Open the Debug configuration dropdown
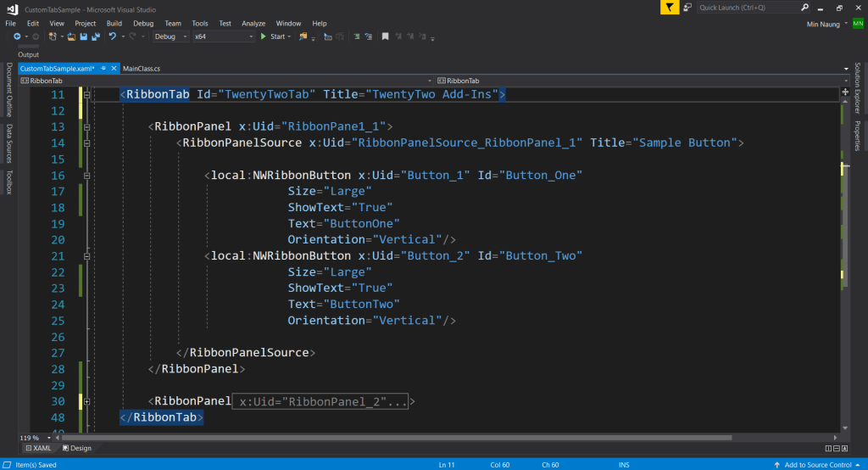Image resolution: width=868 pixels, height=470 pixels. coord(170,36)
